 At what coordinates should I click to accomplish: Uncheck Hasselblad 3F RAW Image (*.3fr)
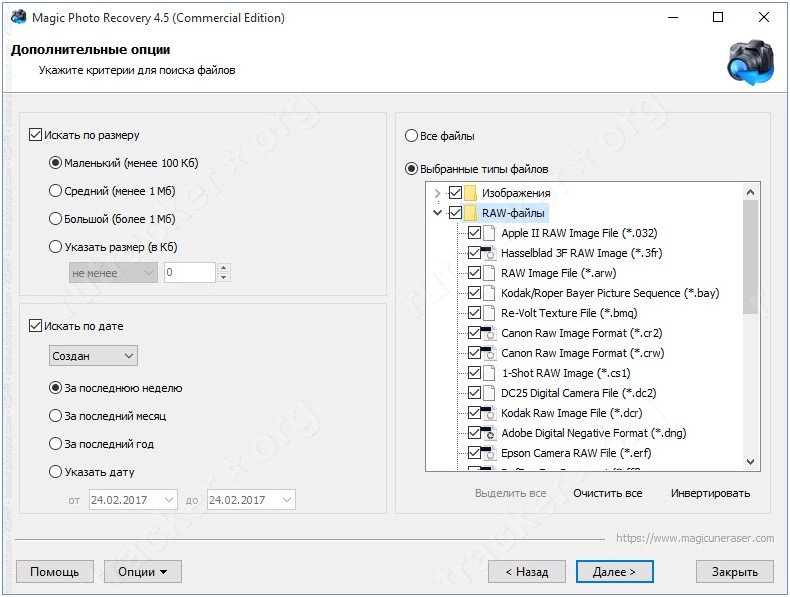[474, 252]
